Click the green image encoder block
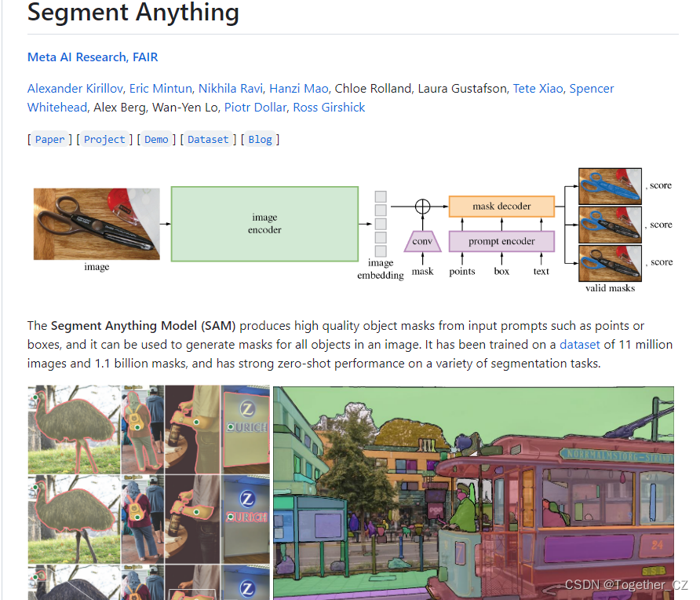 264,224
